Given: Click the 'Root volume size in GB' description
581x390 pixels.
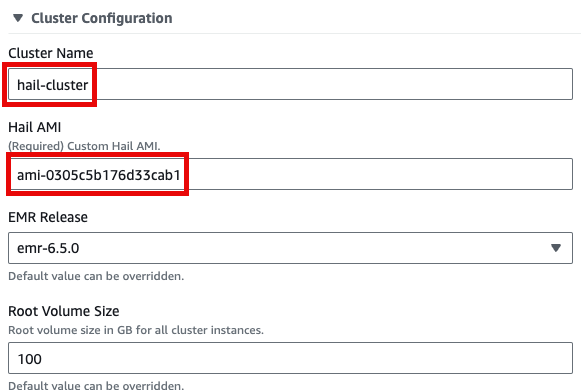Looking at the screenshot, I should click(x=136, y=330).
